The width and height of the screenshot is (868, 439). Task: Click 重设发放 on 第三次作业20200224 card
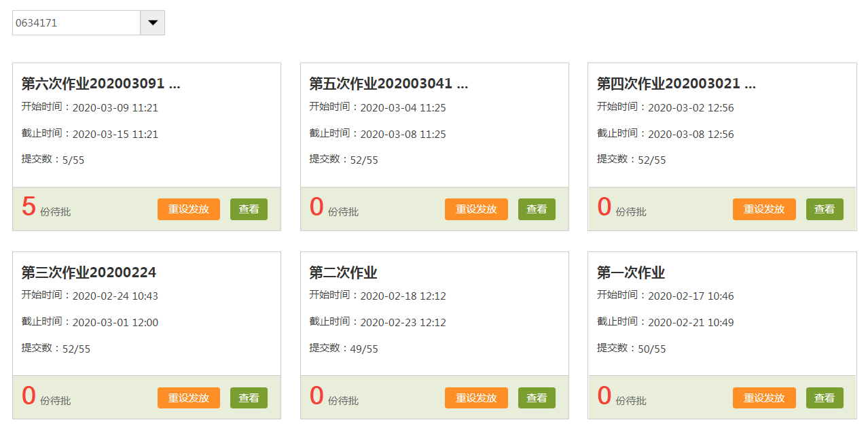188,398
